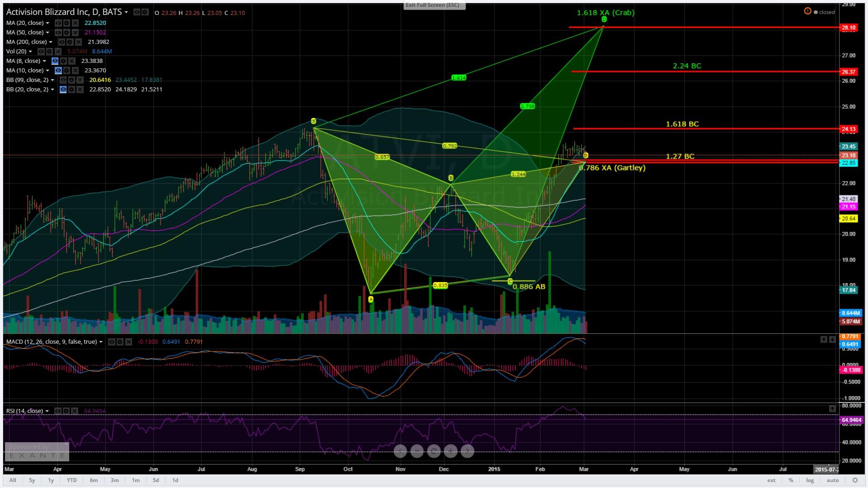The width and height of the screenshot is (868, 488).
Task: Toggle visibility of RSI indicator
Action: click(58, 411)
